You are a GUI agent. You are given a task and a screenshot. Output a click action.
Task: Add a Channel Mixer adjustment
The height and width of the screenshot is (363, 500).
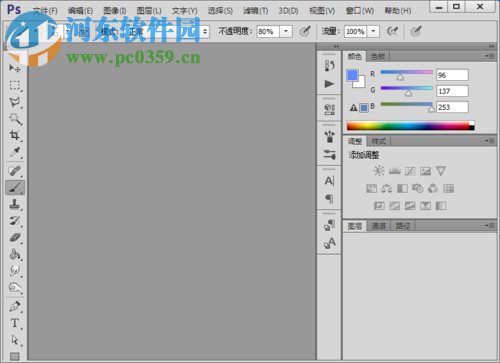point(433,189)
